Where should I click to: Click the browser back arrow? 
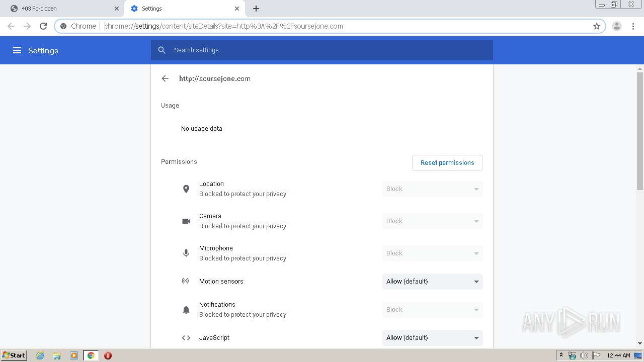pyautogui.click(x=11, y=26)
